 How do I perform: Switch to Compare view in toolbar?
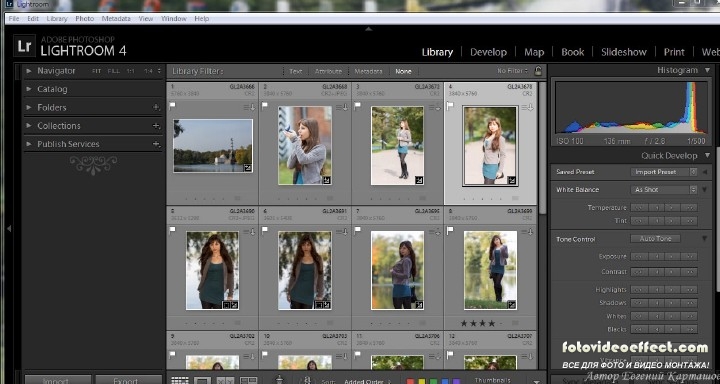coord(225,380)
